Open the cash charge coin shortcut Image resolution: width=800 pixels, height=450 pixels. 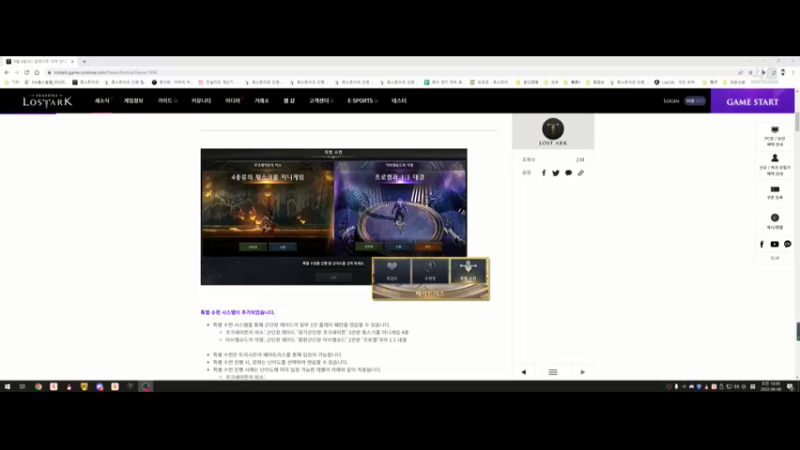[x=774, y=221]
